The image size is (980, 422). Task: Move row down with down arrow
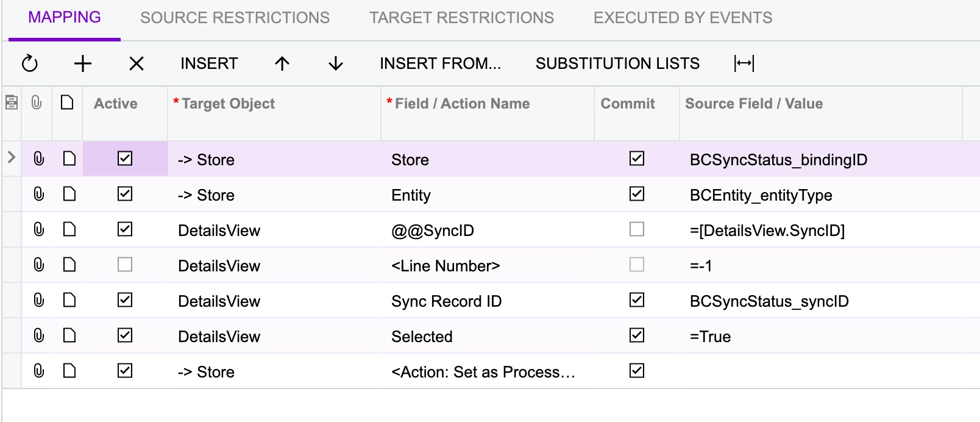(x=336, y=63)
